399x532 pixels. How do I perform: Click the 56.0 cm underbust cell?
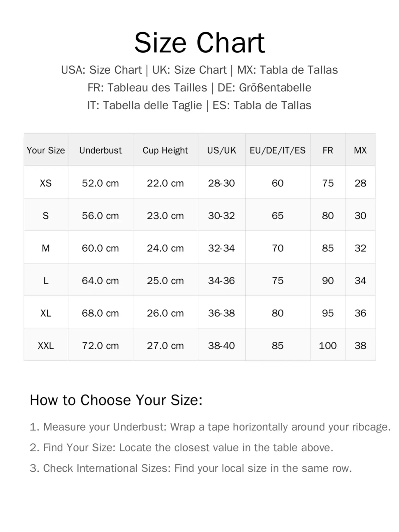coord(100,215)
